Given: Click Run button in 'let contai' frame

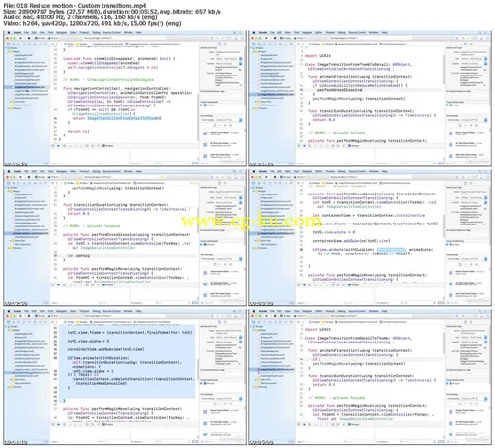Looking at the screenshot, I should [20, 177].
